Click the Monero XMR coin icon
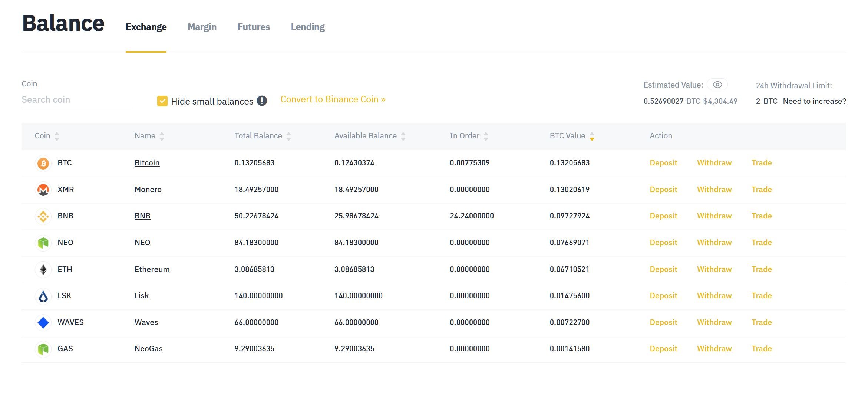This screenshot has width=868, height=401. click(x=43, y=190)
